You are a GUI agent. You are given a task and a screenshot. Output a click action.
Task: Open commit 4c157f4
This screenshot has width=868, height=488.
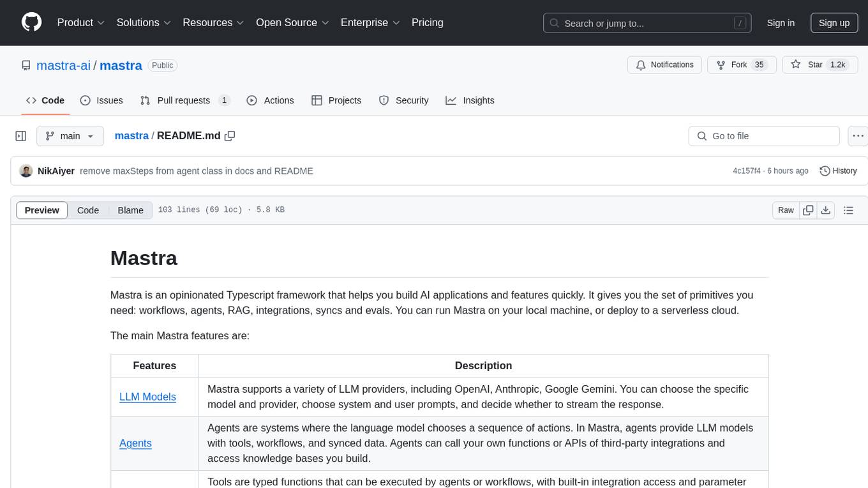(x=747, y=171)
